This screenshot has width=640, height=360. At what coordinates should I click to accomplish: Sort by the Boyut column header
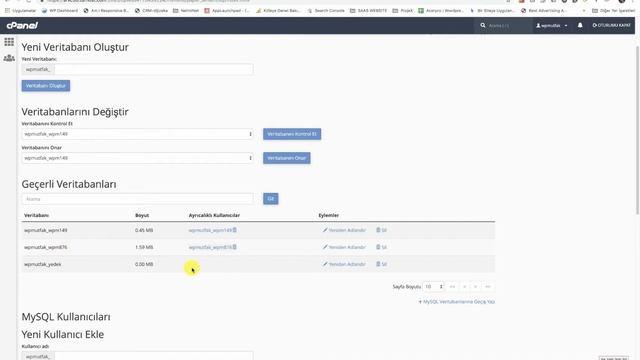point(142,215)
